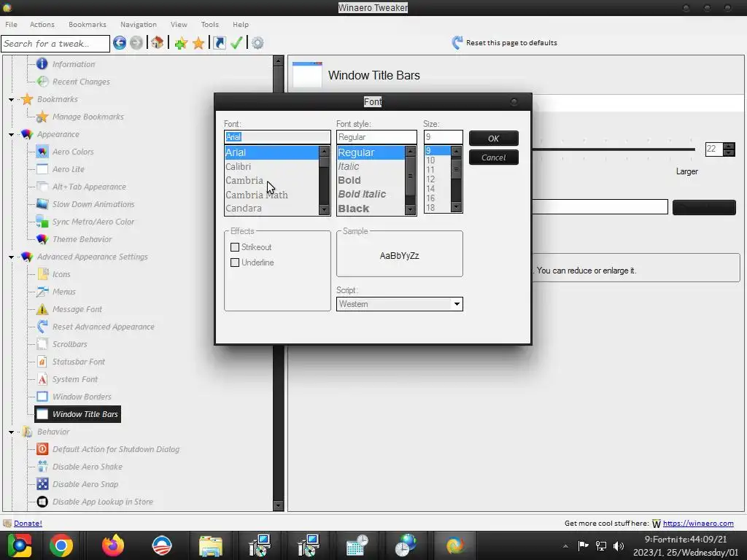The height and width of the screenshot is (560, 747).
Task: Select the Information tree item icon
Action: click(x=42, y=64)
